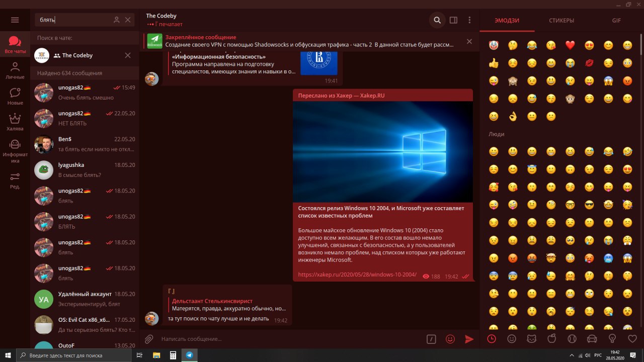Open search result 'НЕТ БЛЯТЬ'
The width and height of the screenshot is (644, 362).
pos(85,118)
